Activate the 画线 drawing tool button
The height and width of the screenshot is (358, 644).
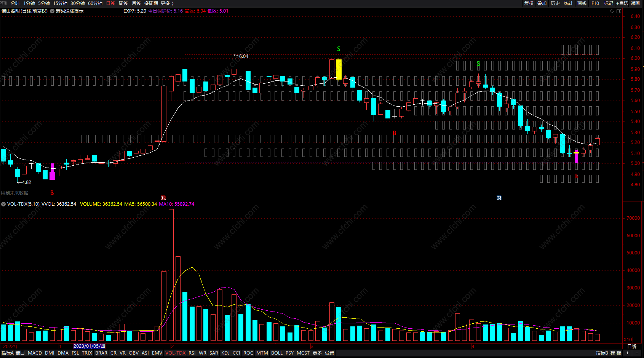click(582, 3)
